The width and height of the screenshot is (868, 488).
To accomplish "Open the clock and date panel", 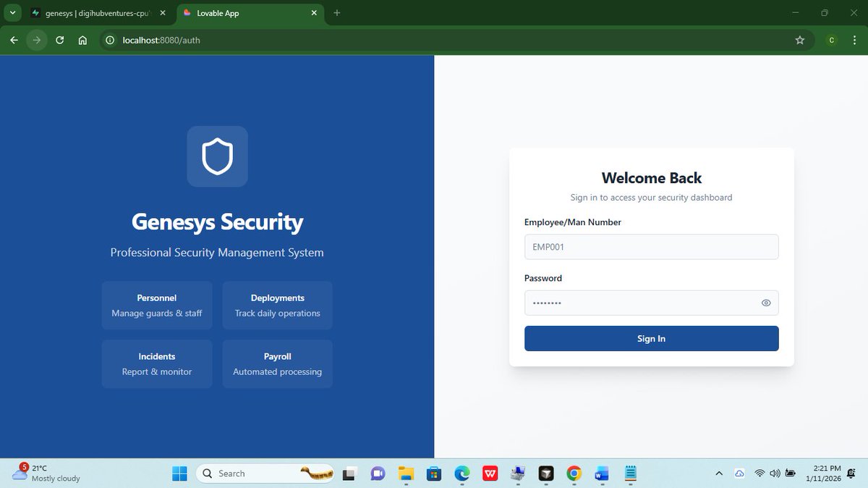I will click(x=824, y=474).
